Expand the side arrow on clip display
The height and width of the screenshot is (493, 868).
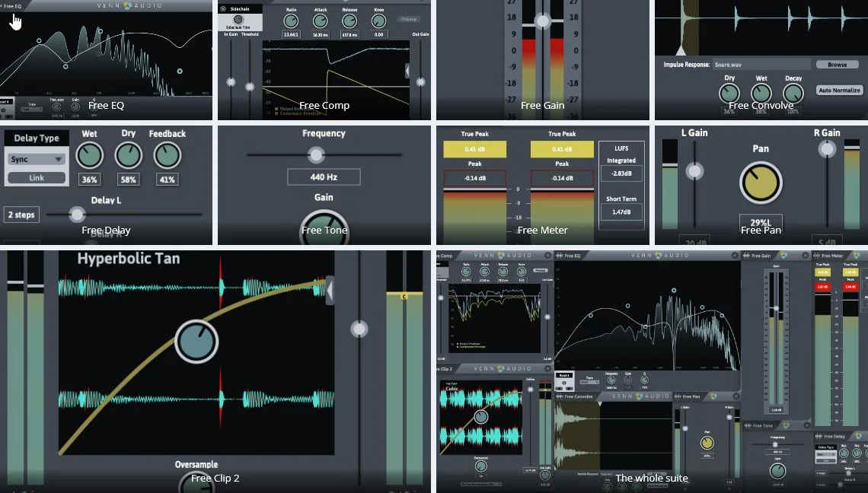coord(330,290)
